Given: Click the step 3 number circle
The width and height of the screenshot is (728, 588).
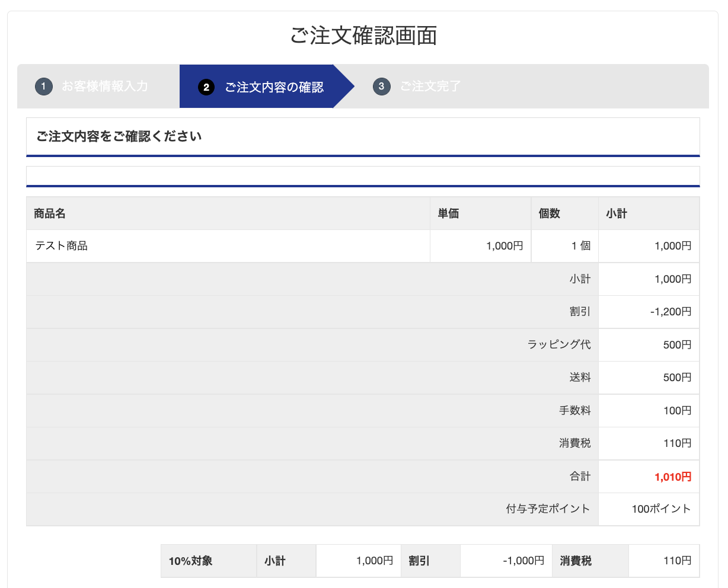Looking at the screenshot, I should (381, 87).
